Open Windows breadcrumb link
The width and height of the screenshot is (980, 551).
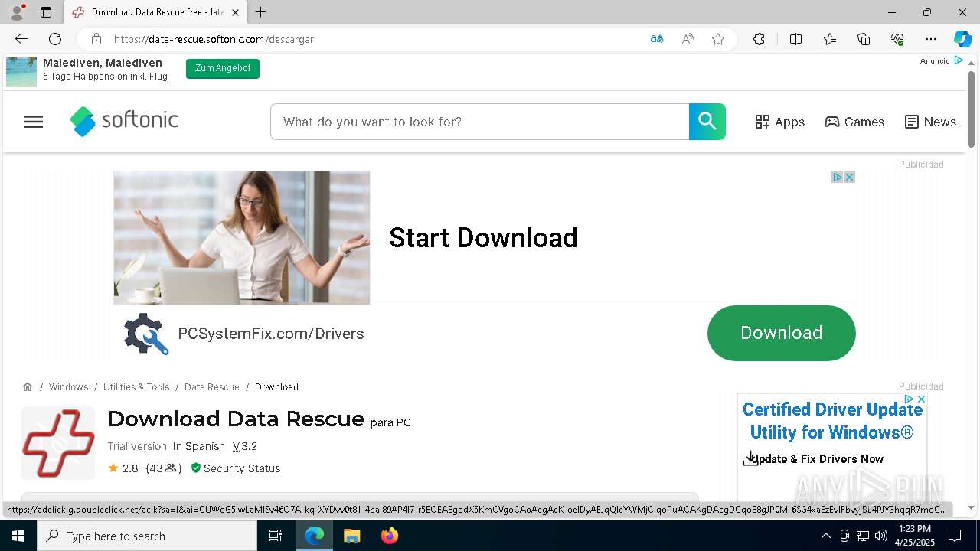(68, 387)
